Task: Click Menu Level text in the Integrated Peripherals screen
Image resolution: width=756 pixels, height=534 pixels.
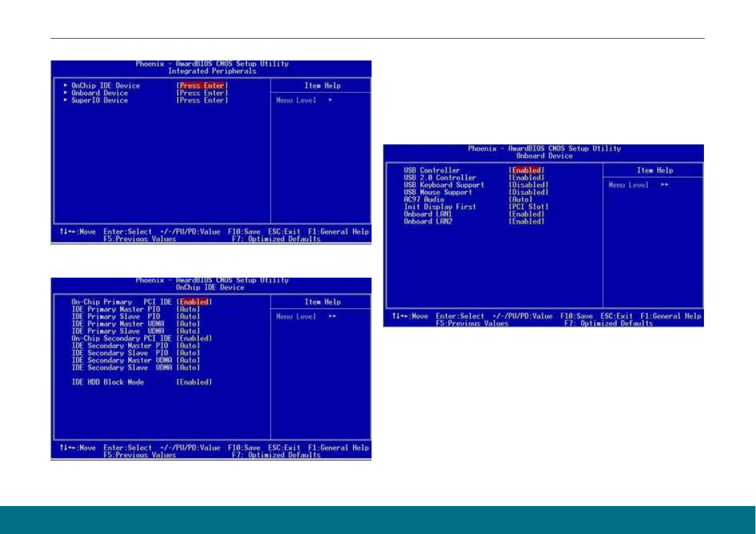Action: click(x=296, y=100)
